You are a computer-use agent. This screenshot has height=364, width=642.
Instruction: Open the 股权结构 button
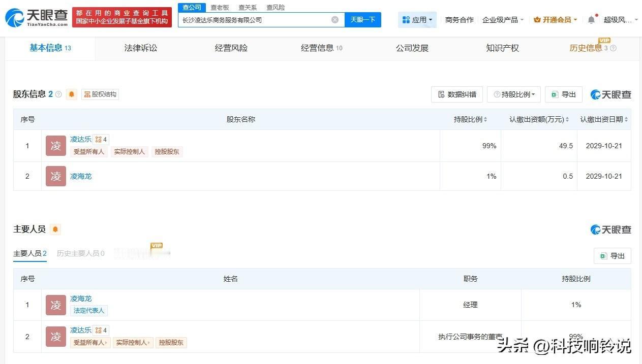[100, 94]
